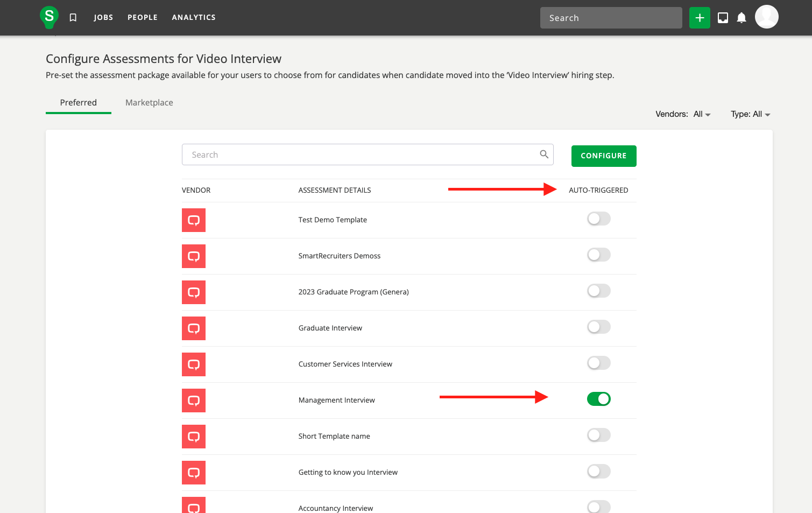Enable auto-trigger for Short Template name
This screenshot has width=812, height=513.
coord(598,435)
